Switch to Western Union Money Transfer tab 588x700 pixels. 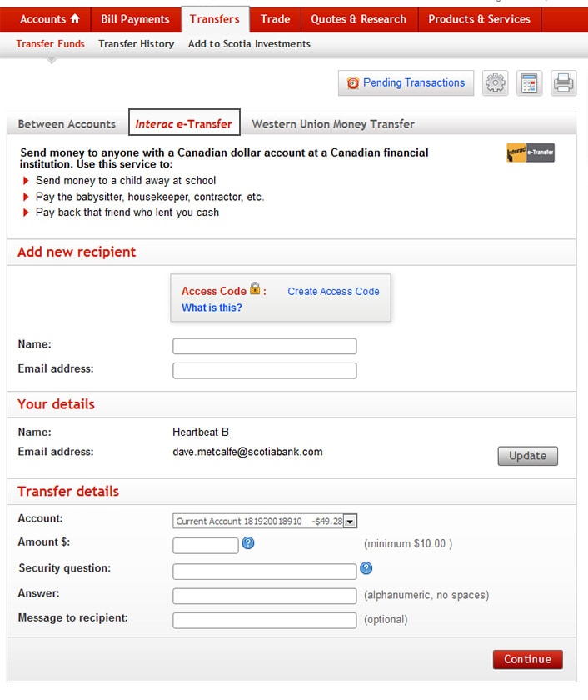coord(333,124)
